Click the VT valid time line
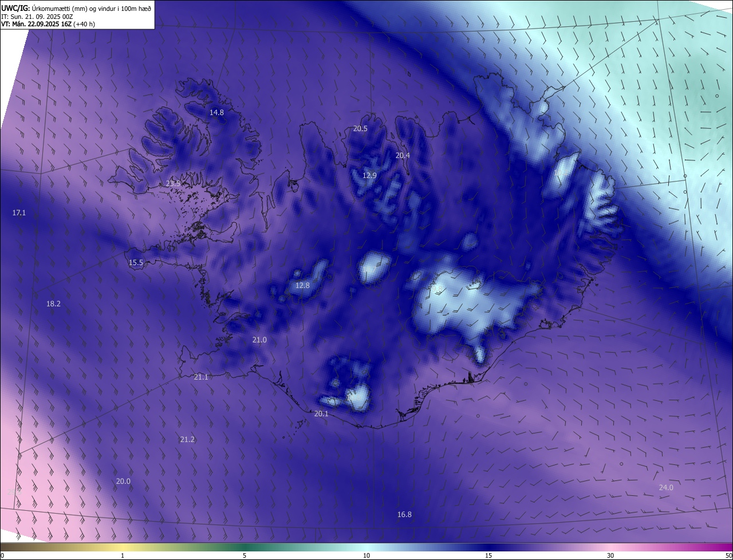 coord(48,25)
